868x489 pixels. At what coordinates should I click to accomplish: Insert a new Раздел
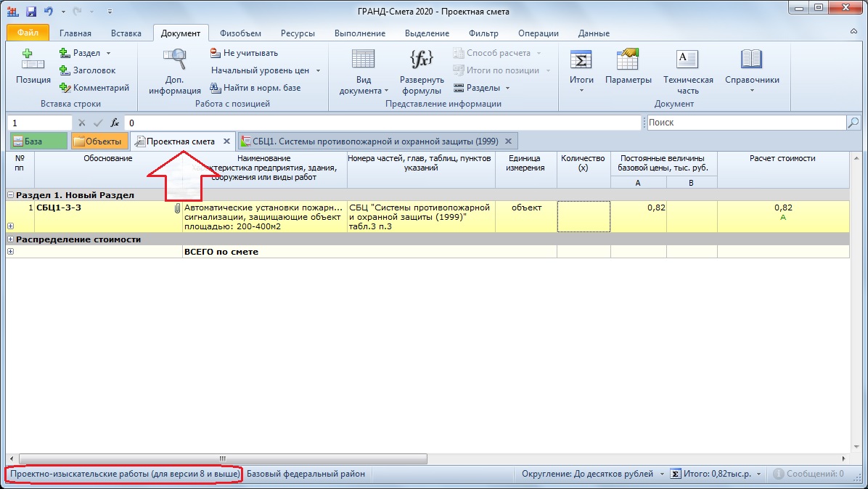(80, 53)
